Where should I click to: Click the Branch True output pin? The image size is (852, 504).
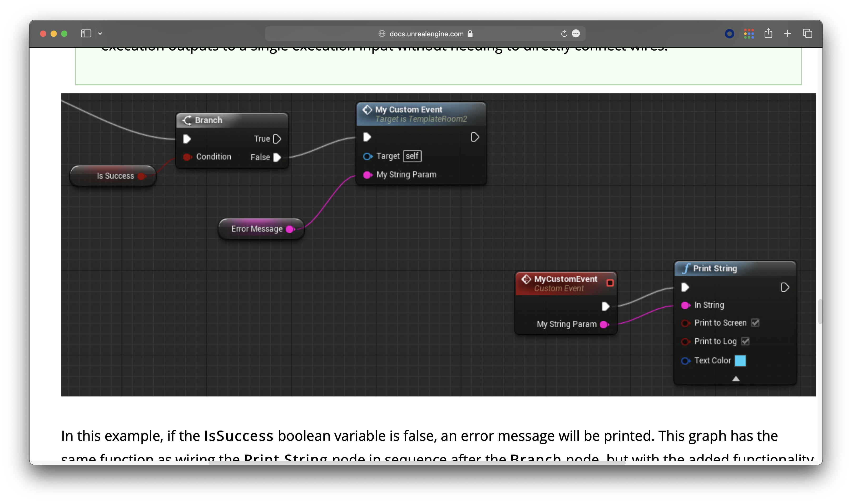[277, 139]
